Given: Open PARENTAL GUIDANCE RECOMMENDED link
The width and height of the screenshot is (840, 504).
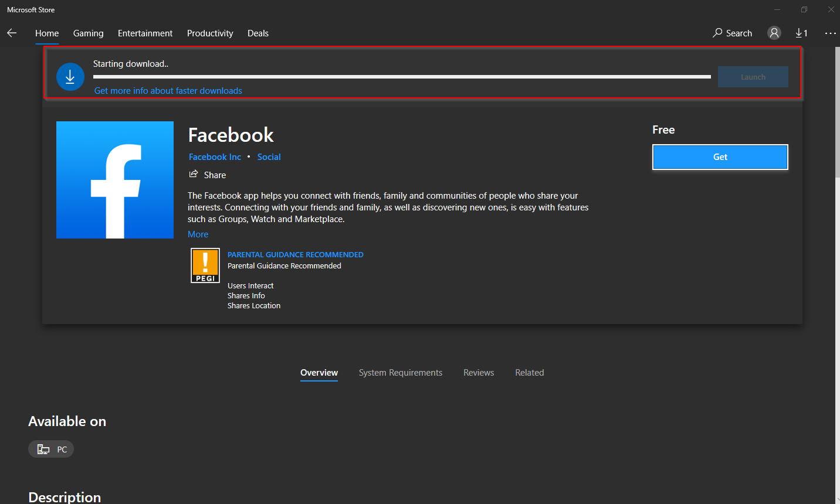Looking at the screenshot, I should point(296,255).
